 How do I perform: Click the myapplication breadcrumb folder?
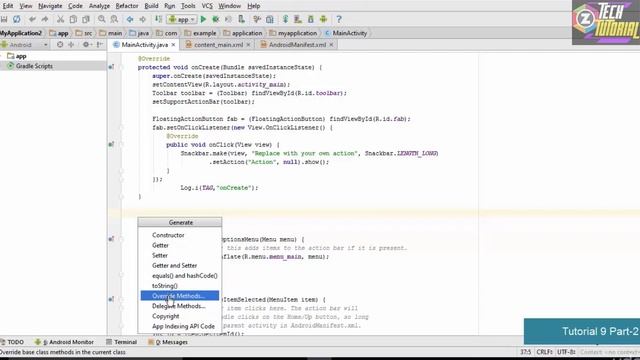(293, 33)
